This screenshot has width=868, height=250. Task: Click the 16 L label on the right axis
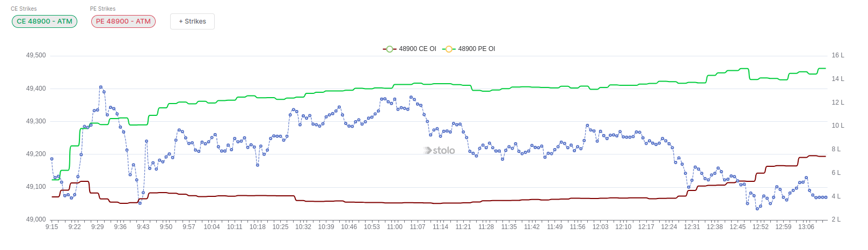coord(837,55)
